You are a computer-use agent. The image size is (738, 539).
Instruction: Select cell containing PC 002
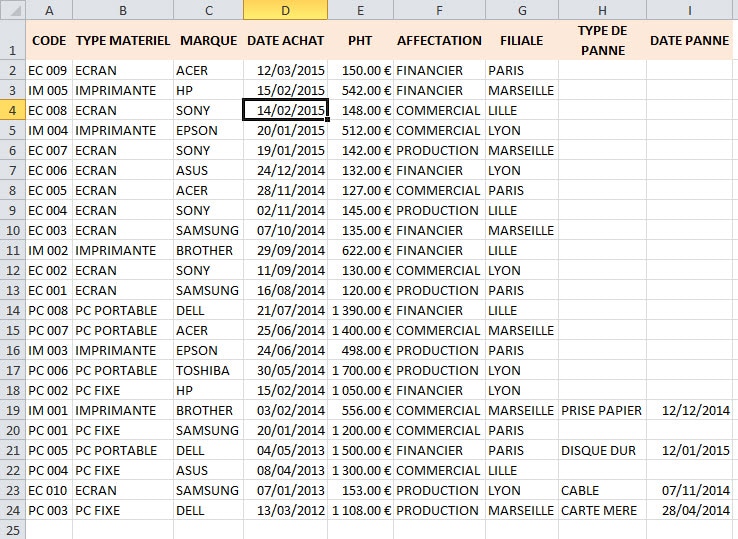[49, 390]
